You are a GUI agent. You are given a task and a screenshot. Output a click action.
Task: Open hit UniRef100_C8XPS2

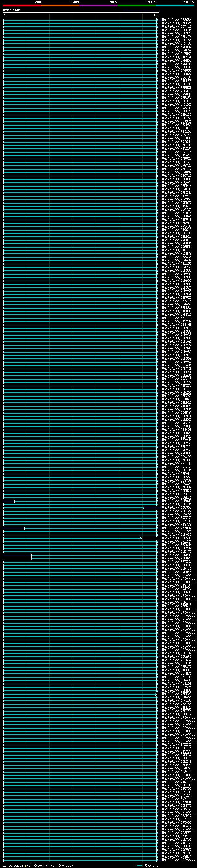click(177, 125)
